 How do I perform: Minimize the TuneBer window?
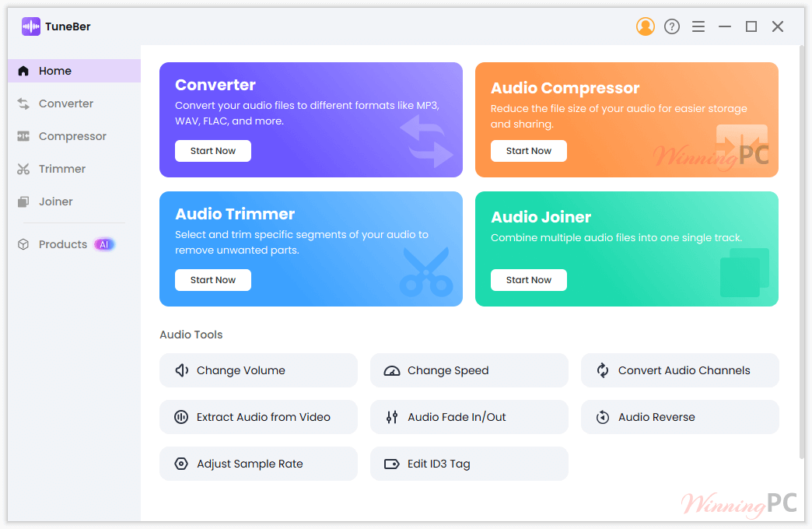725,26
